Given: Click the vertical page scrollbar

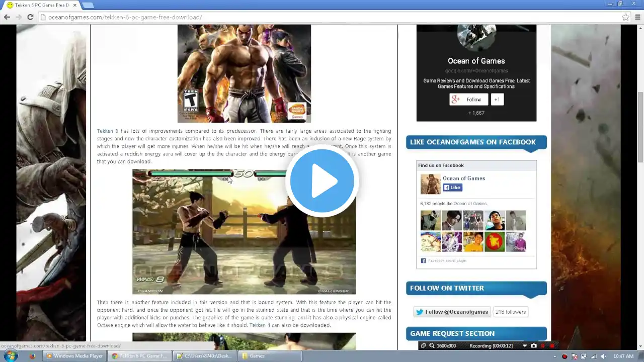Looking at the screenshot, I should (x=640, y=127).
